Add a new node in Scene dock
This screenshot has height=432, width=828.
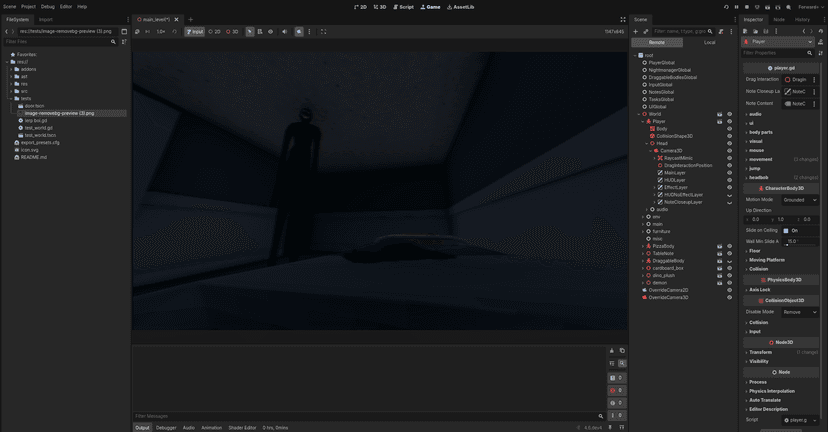click(x=635, y=31)
